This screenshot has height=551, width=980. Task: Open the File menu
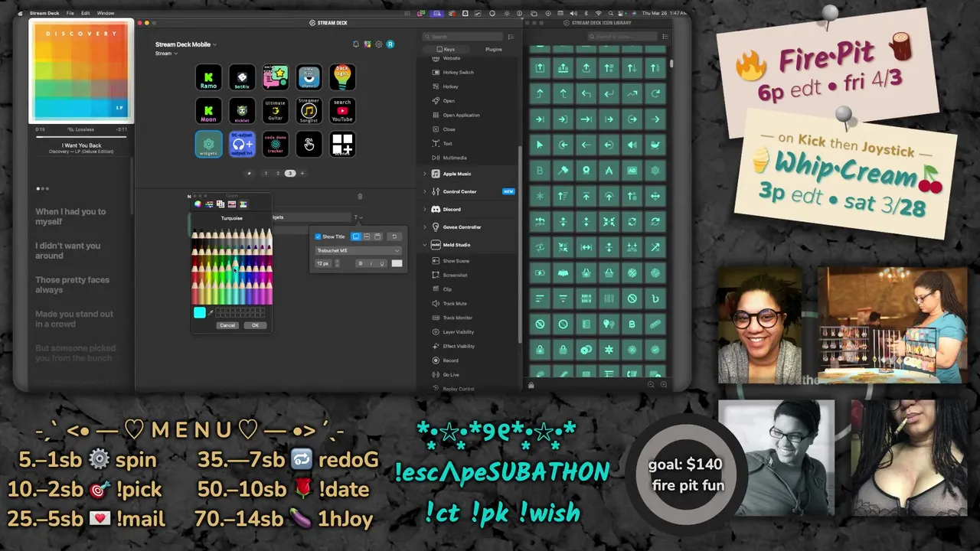pyautogui.click(x=70, y=13)
